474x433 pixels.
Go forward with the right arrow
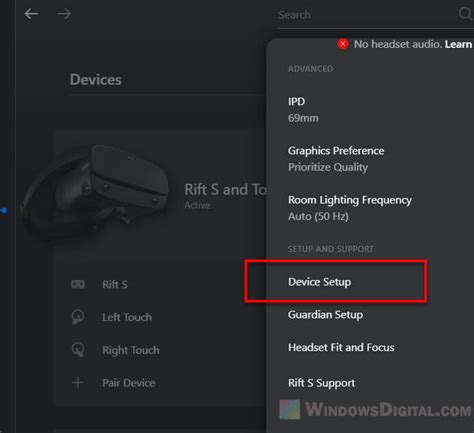(x=64, y=14)
